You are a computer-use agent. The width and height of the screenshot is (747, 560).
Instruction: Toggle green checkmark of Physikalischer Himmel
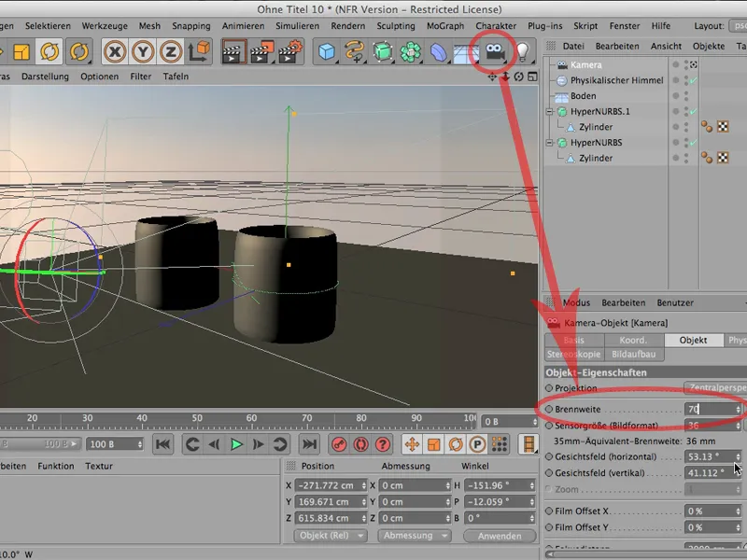point(693,80)
